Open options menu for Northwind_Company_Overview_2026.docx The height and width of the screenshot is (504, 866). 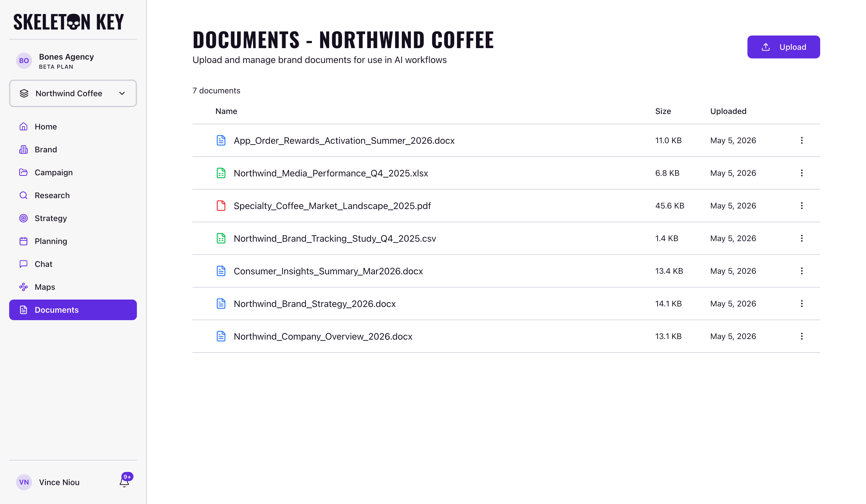coord(801,336)
